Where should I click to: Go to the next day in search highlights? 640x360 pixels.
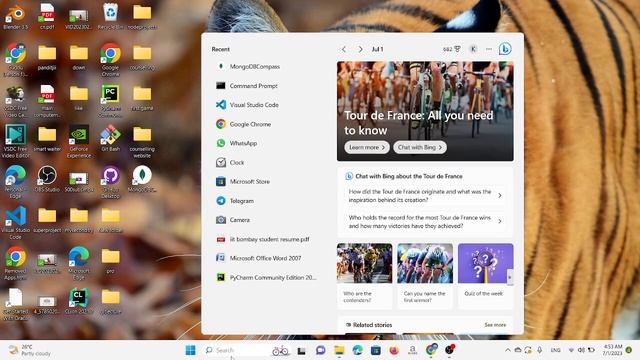point(360,49)
